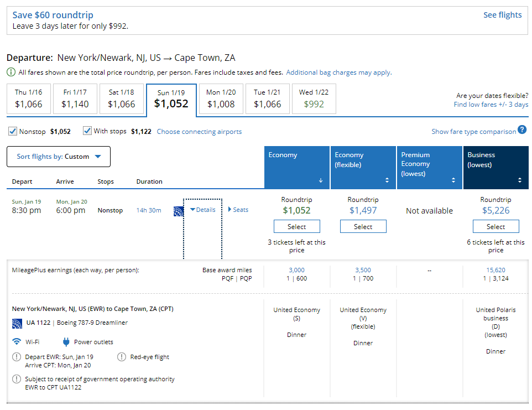Viewport: 532px width, 410px height.
Task: Select the $1,052 Economy fare
Action: (x=297, y=226)
